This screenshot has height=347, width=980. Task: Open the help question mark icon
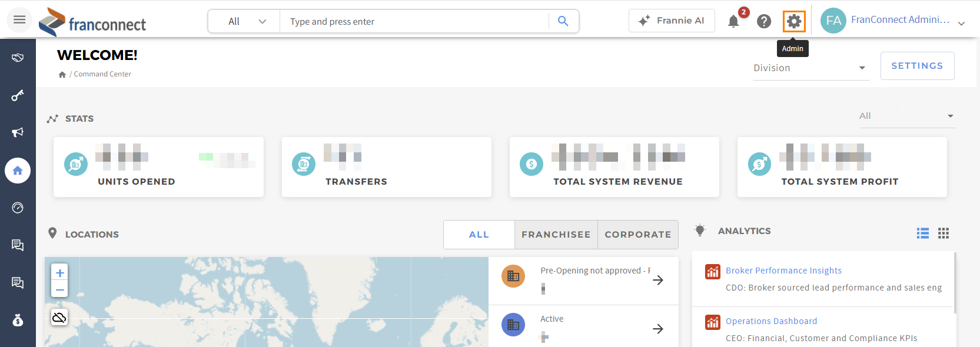pyautogui.click(x=764, y=22)
